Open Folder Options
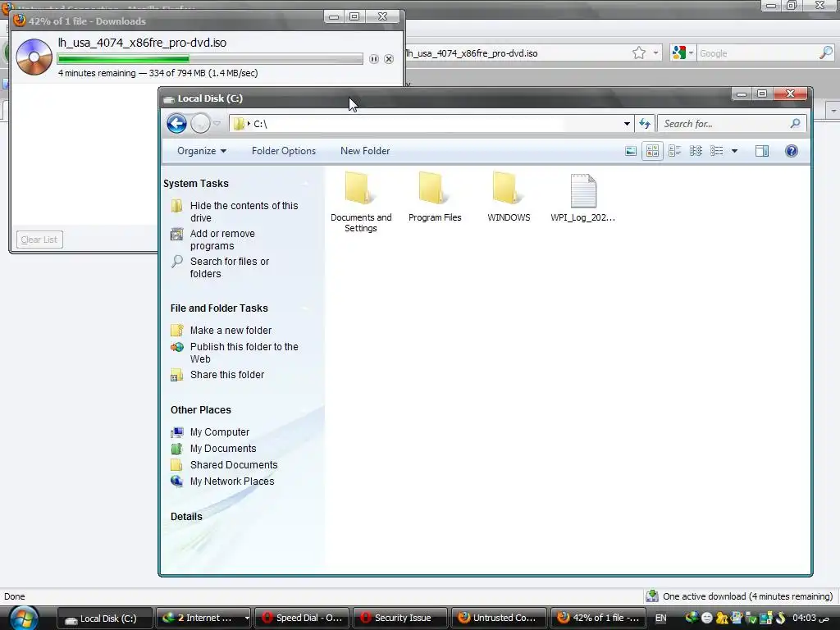840x630 pixels. [x=283, y=151]
